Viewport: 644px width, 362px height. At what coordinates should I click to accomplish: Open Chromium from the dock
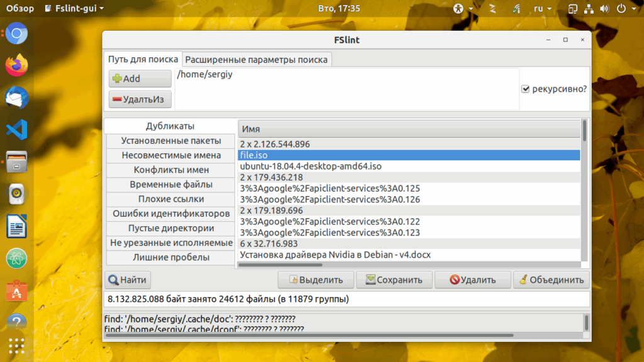pyautogui.click(x=16, y=34)
